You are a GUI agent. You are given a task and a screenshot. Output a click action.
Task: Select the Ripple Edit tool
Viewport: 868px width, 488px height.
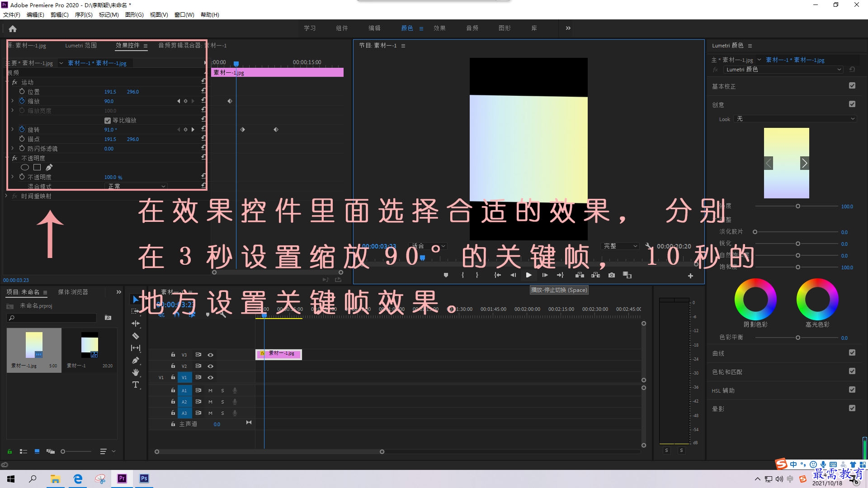tap(135, 324)
